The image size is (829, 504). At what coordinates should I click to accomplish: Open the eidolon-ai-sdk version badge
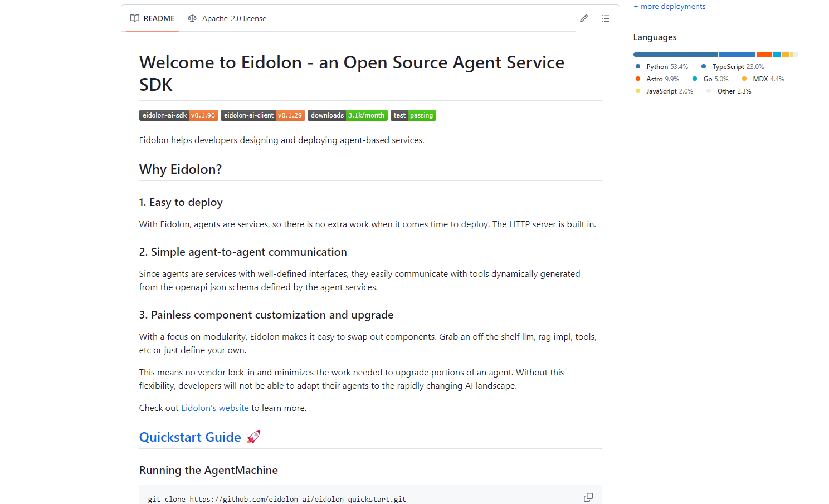[x=178, y=115]
